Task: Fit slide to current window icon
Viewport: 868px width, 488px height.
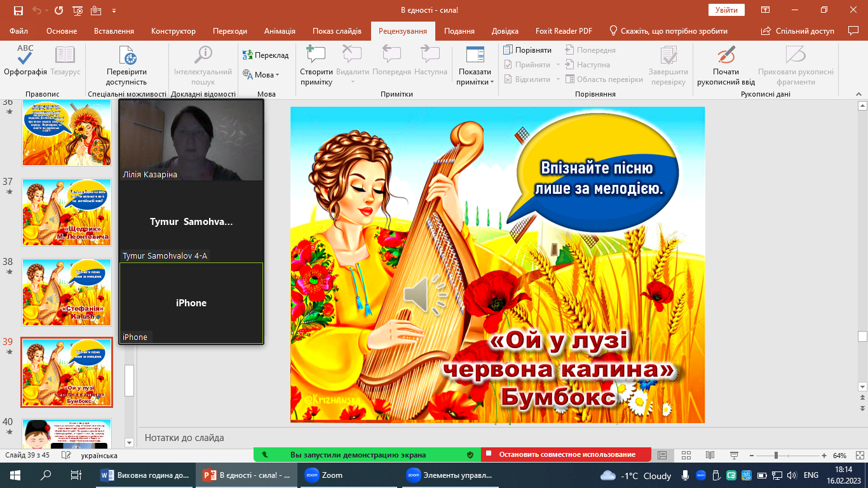Action: [x=858, y=456]
